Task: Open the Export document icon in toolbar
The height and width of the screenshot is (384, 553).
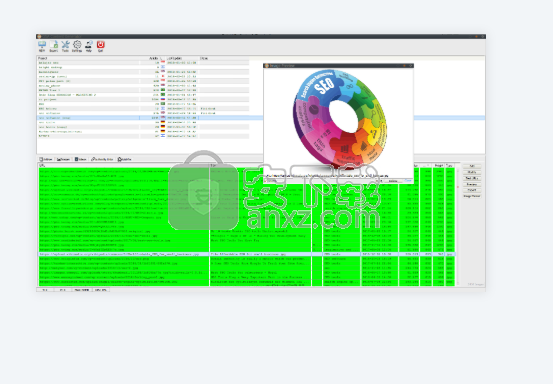Action: tap(54, 46)
